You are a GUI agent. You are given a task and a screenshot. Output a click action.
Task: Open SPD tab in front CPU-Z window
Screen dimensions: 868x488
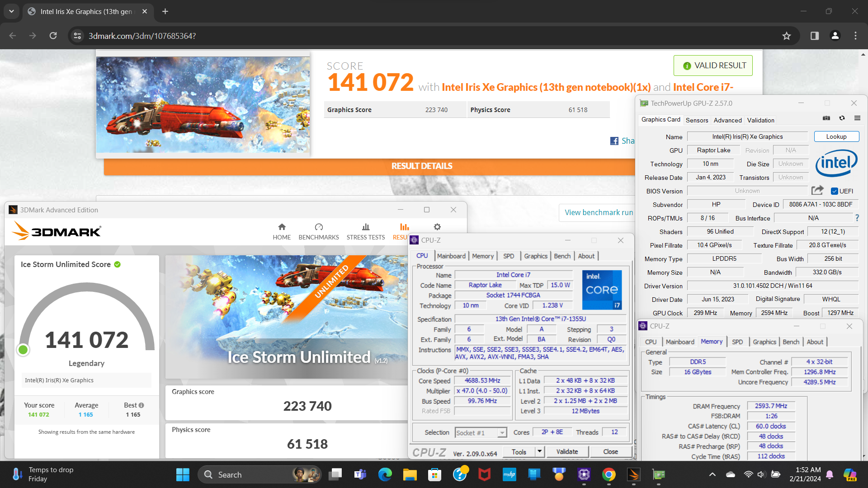pos(509,256)
